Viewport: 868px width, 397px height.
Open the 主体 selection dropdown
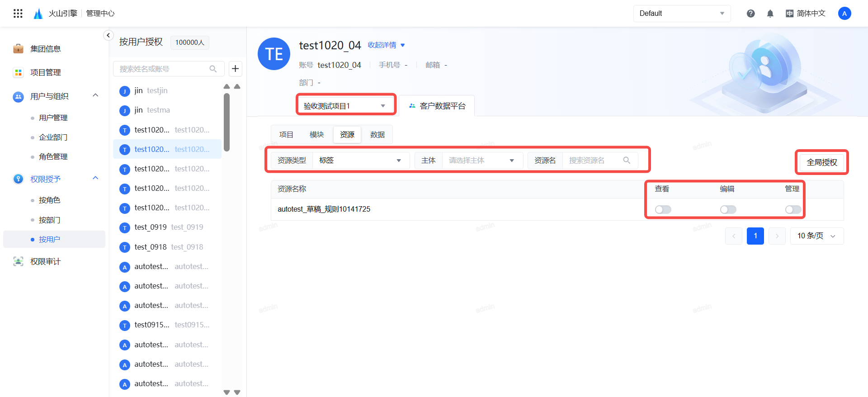click(x=482, y=161)
